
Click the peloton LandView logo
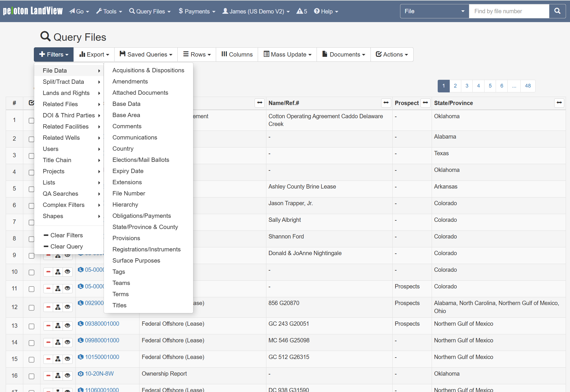pyautogui.click(x=32, y=11)
